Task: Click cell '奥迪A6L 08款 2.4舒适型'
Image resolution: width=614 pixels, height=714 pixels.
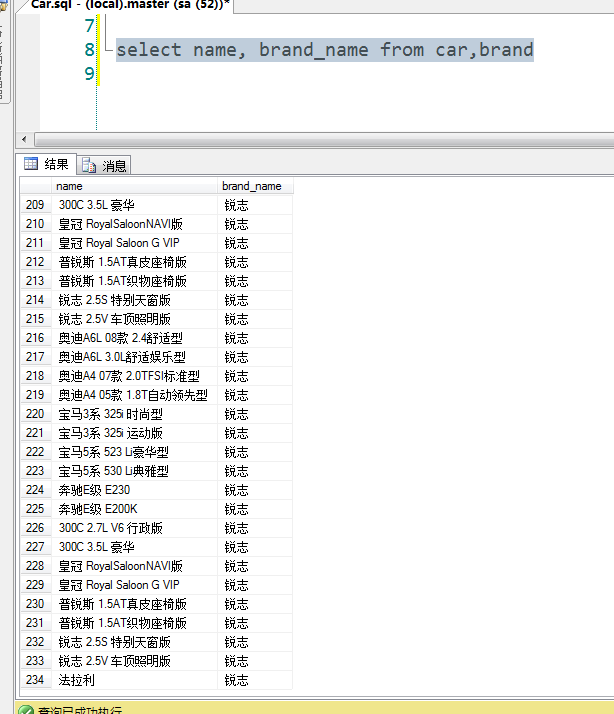Action: (134, 338)
